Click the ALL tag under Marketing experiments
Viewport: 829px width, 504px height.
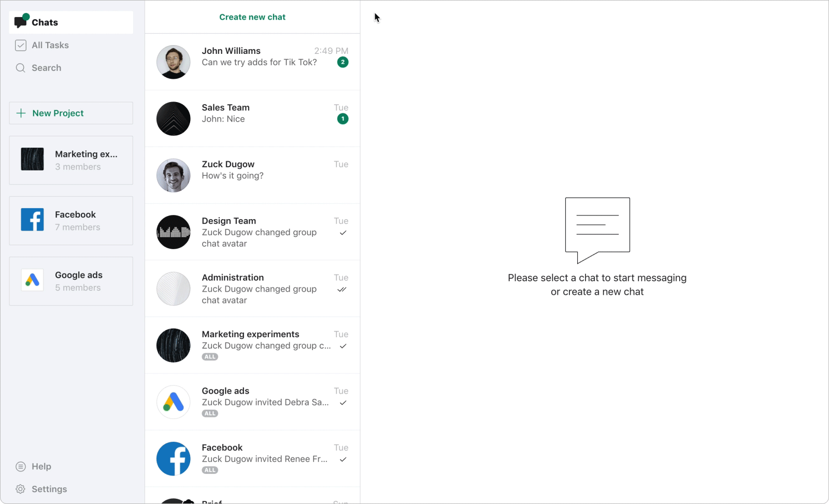tap(210, 357)
